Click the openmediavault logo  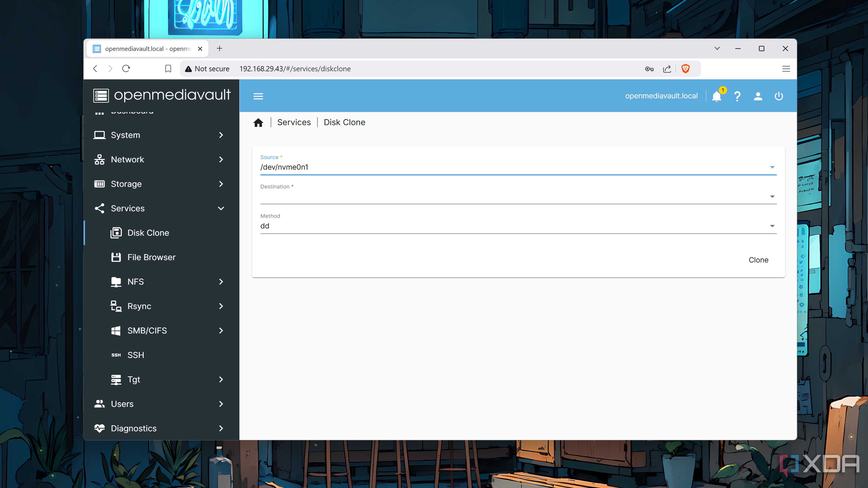(162, 95)
